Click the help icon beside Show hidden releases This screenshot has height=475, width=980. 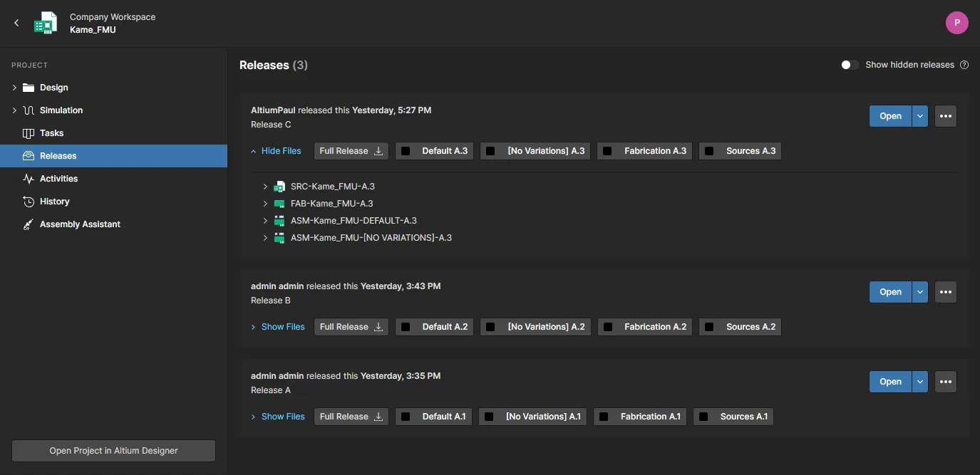coord(964,65)
